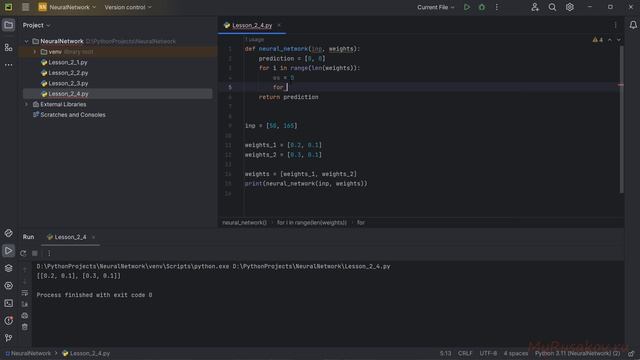The height and width of the screenshot is (360, 640).
Task: Clear all console output
Action: click(x=24, y=327)
